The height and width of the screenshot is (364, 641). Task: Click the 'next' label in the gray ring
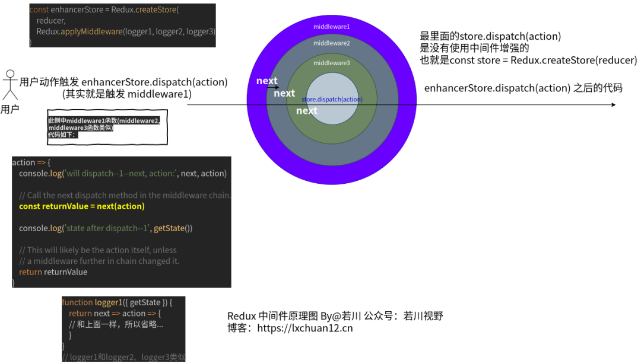coord(284,93)
